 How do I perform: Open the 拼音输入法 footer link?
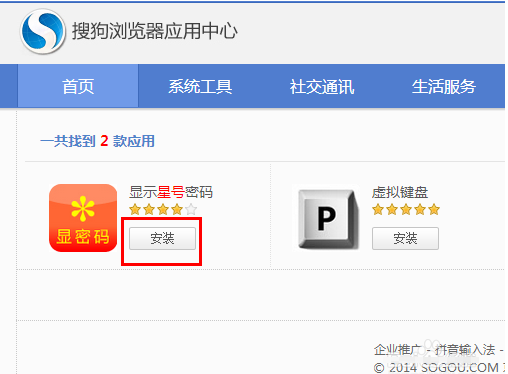coord(465,350)
